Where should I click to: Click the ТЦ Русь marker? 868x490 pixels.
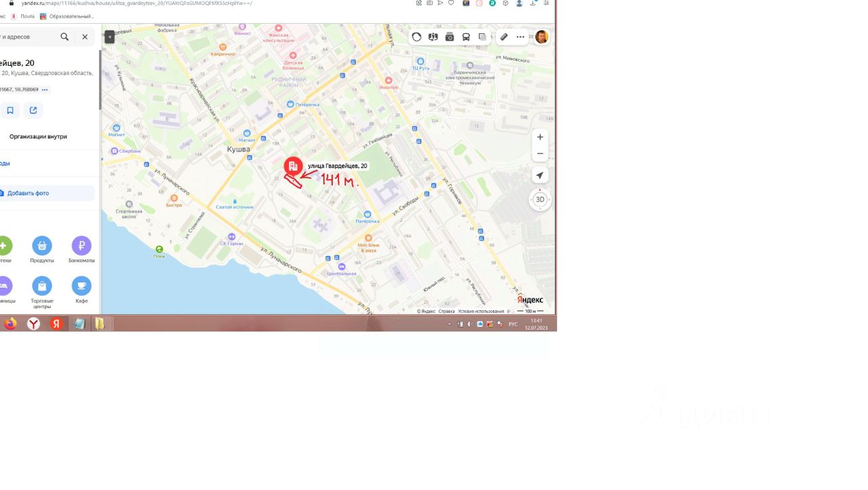(420, 61)
